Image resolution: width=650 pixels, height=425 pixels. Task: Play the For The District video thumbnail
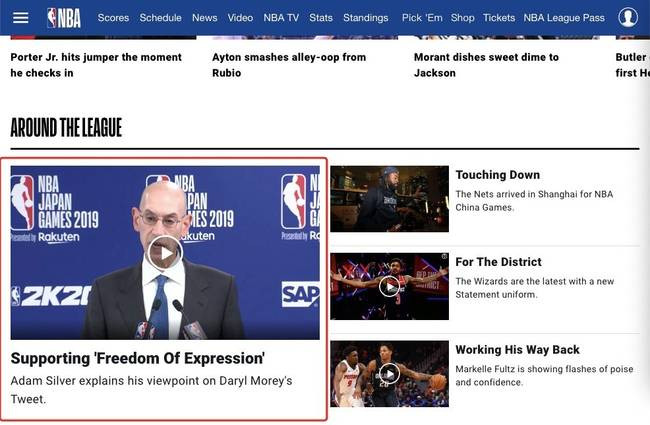coord(389,286)
